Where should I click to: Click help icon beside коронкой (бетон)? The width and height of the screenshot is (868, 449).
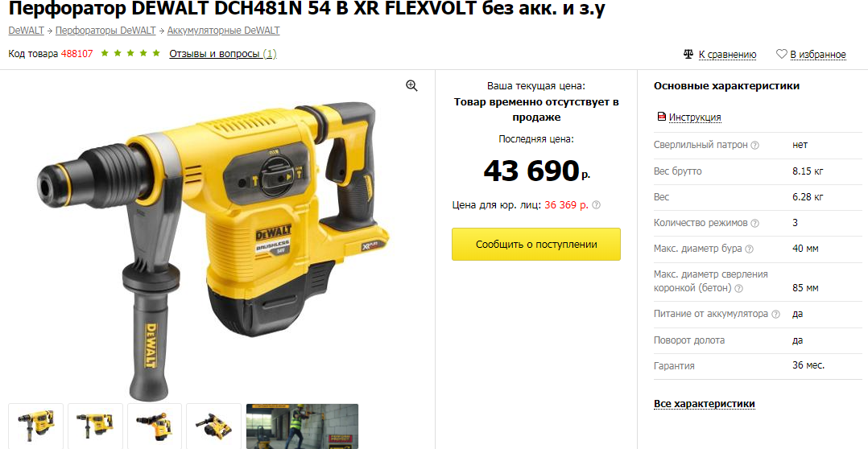[738, 288]
